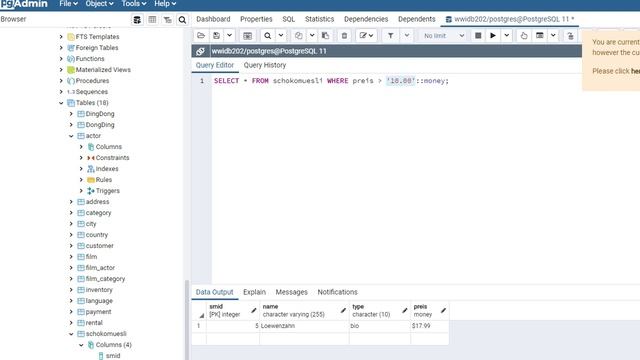This screenshot has width=640, height=360.
Task: Click the connection status link icon
Action: pyautogui.click(x=200, y=51)
